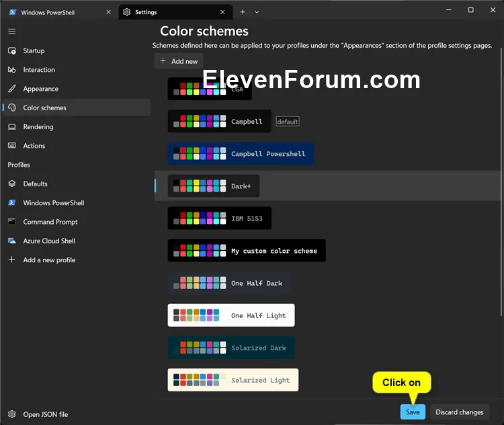Select the Dark+ color scheme
504x425 pixels.
pyautogui.click(x=214, y=186)
